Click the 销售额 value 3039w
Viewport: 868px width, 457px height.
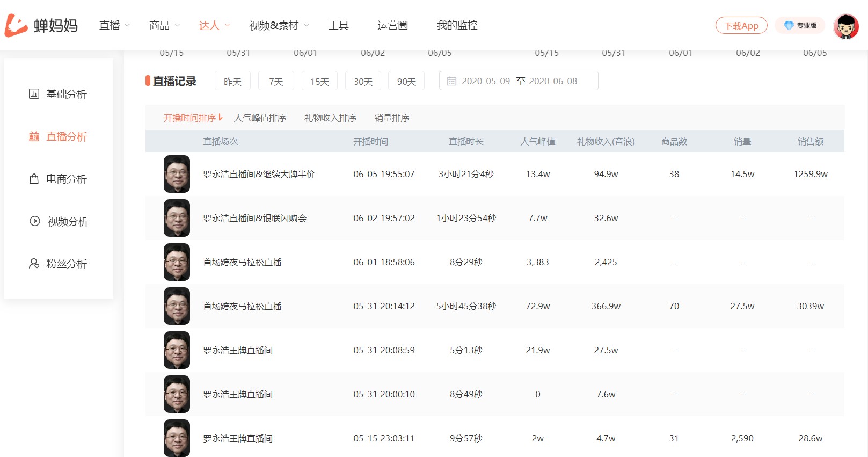tap(810, 306)
